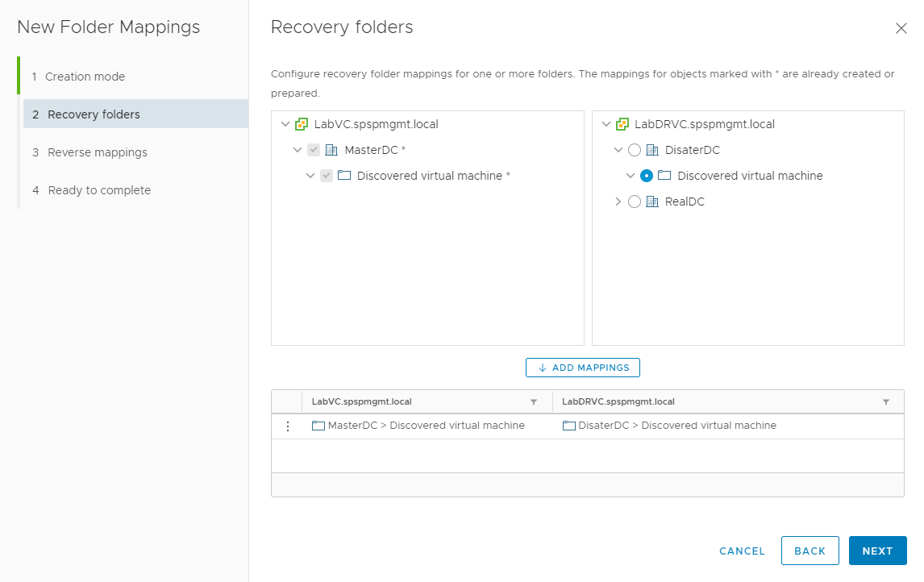Click the filter icon in LabDRVC column header
The width and height of the screenshot is (924, 582).
886,401
